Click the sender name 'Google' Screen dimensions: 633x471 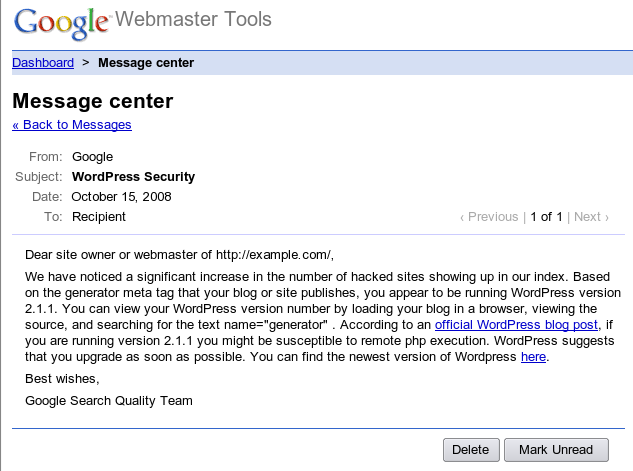coord(93,157)
